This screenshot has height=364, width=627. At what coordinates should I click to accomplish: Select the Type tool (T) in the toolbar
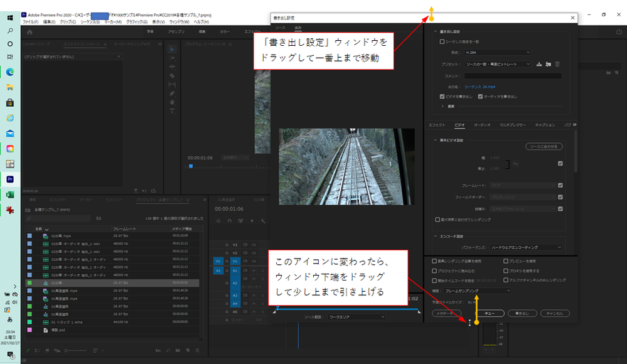pos(172,111)
